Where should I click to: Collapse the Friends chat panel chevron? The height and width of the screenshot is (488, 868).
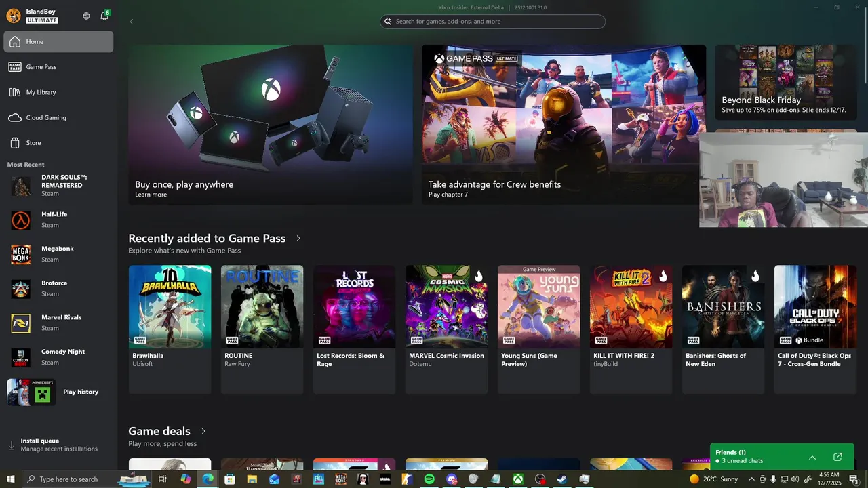pos(812,457)
